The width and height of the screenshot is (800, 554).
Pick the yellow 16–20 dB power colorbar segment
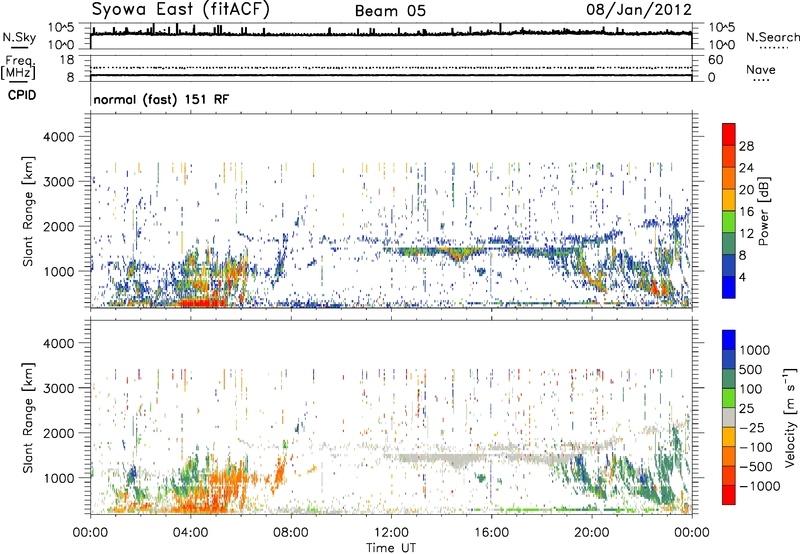coord(729,200)
